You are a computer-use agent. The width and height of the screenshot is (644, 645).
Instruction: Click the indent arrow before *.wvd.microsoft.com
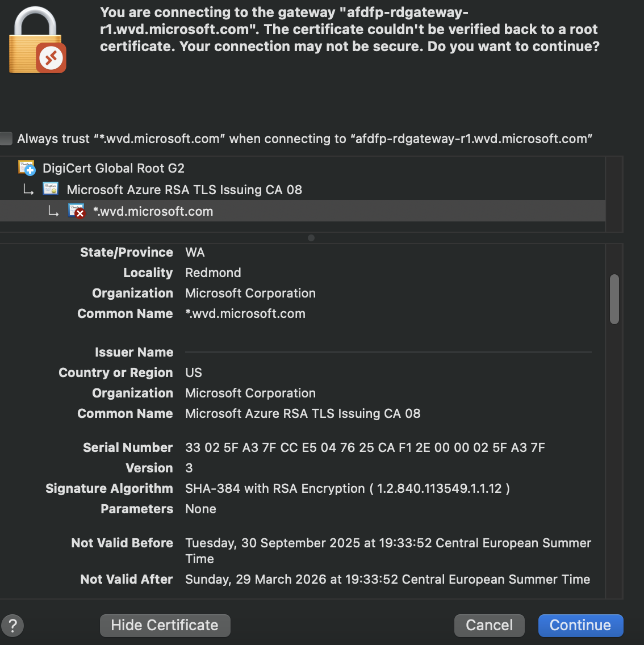[53, 211]
